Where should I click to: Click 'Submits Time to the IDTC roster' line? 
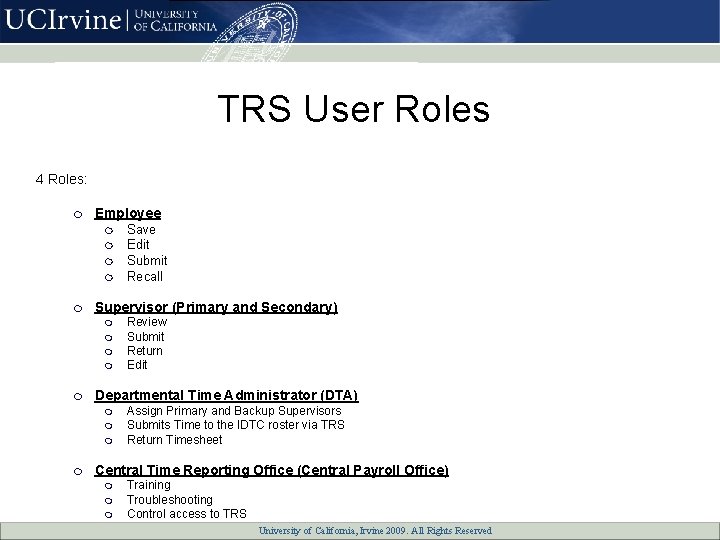tap(236, 425)
